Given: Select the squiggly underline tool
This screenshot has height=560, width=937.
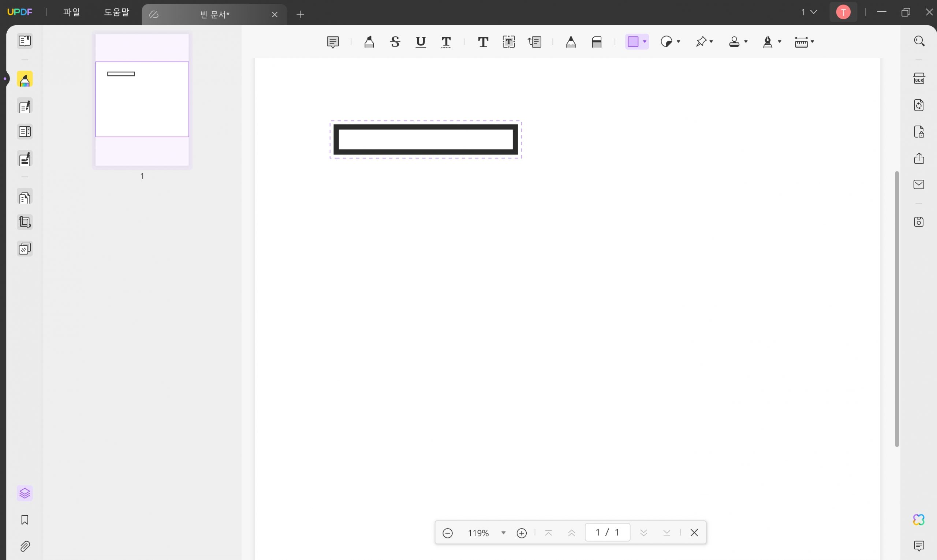Looking at the screenshot, I should pyautogui.click(x=446, y=42).
